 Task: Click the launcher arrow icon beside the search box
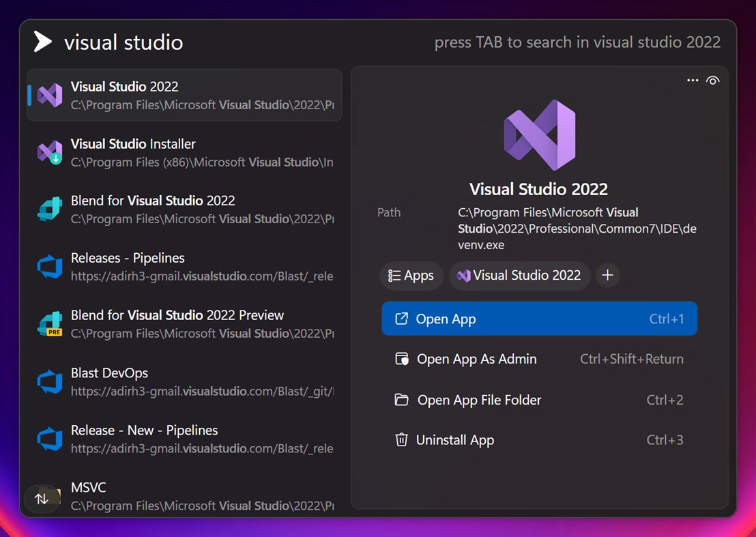click(42, 42)
